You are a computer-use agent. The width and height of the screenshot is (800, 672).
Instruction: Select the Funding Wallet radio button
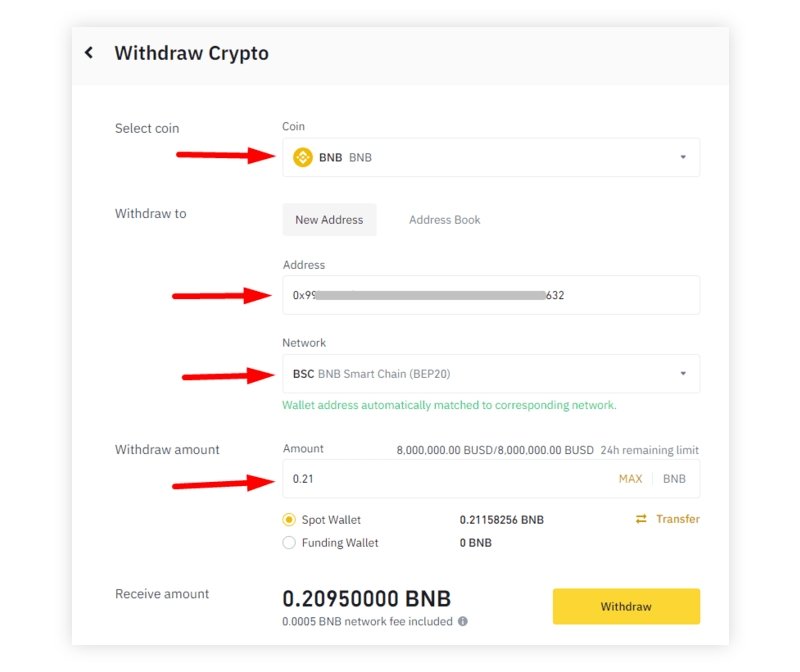click(289, 542)
